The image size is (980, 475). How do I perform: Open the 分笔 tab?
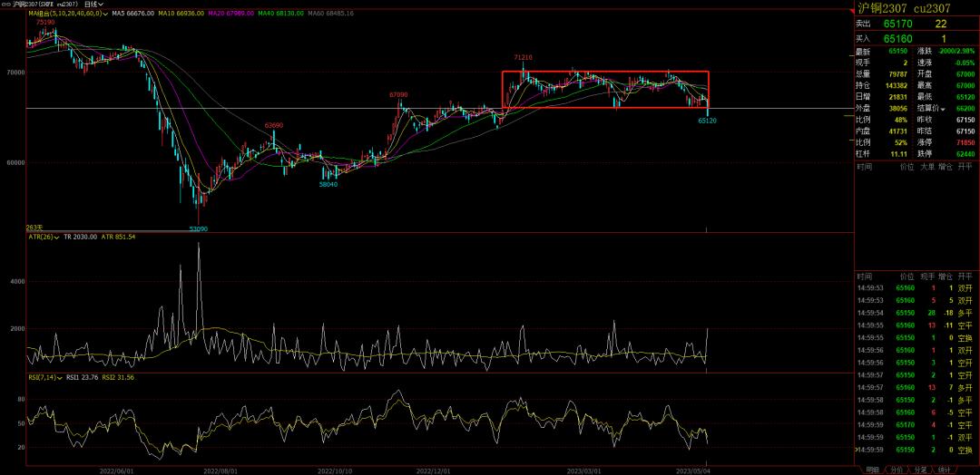920,470
